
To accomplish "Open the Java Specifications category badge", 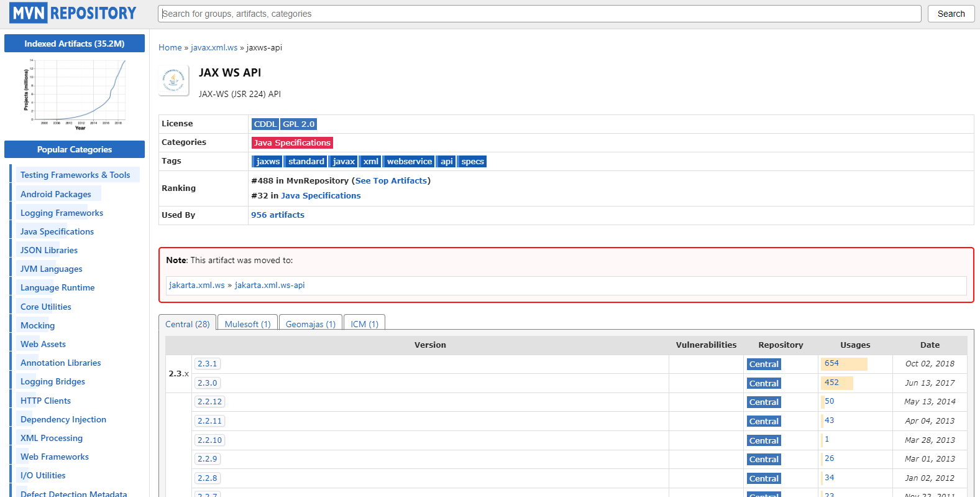I will [x=292, y=143].
